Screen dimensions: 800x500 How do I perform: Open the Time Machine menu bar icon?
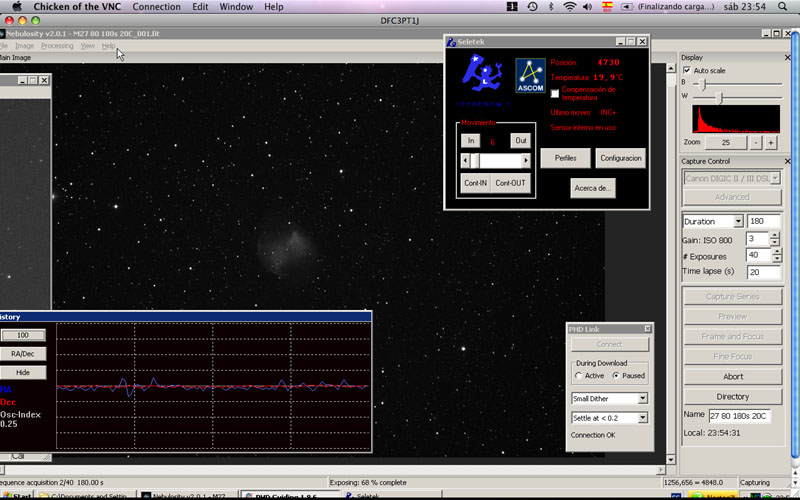point(532,7)
